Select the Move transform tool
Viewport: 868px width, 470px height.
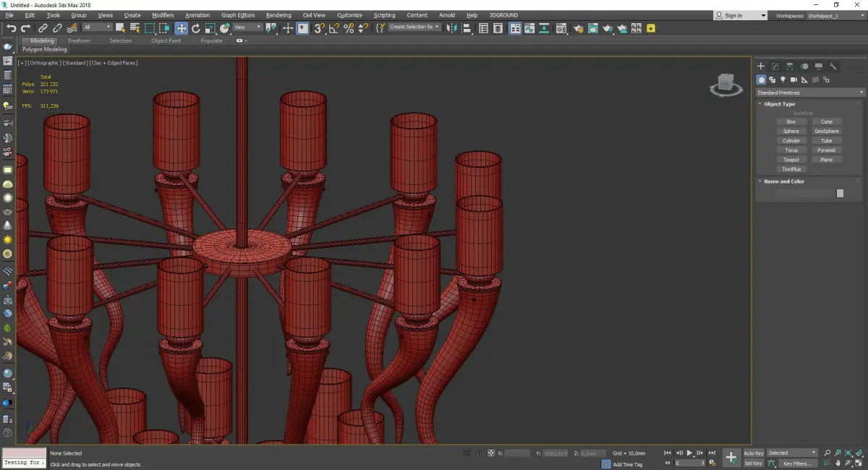[181, 28]
